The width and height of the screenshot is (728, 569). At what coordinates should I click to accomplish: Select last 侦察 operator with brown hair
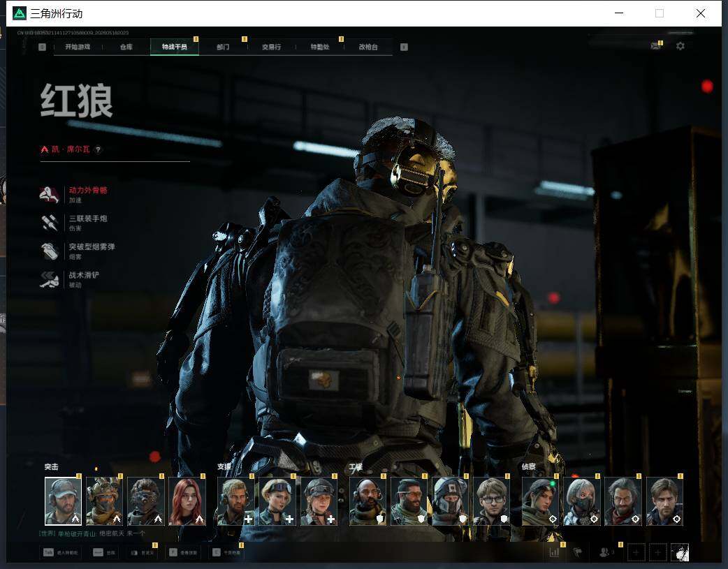(x=665, y=501)
